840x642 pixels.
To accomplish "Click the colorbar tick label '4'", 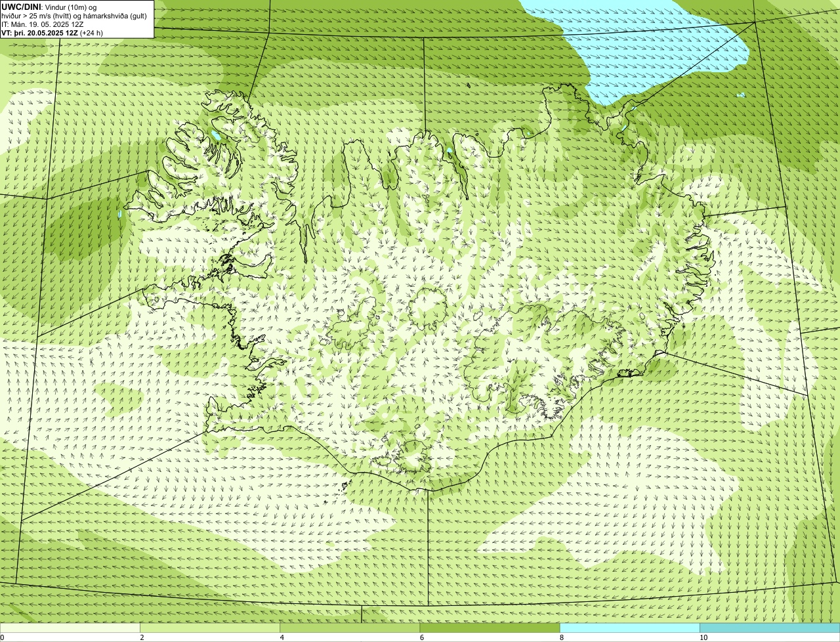I will [282, 637].
